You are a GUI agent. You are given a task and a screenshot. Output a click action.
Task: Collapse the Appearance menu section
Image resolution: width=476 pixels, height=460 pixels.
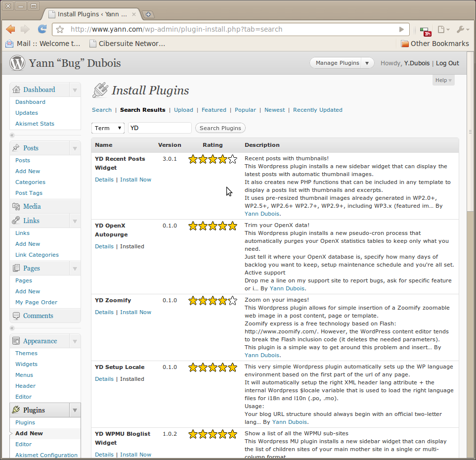click(75, 341)
